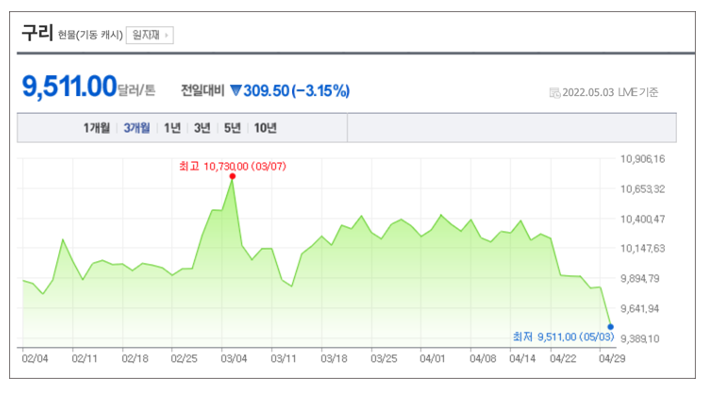Click the 04/14 x-axis date
The width and height of the screenshot is (708, 394).
(522, 359)
